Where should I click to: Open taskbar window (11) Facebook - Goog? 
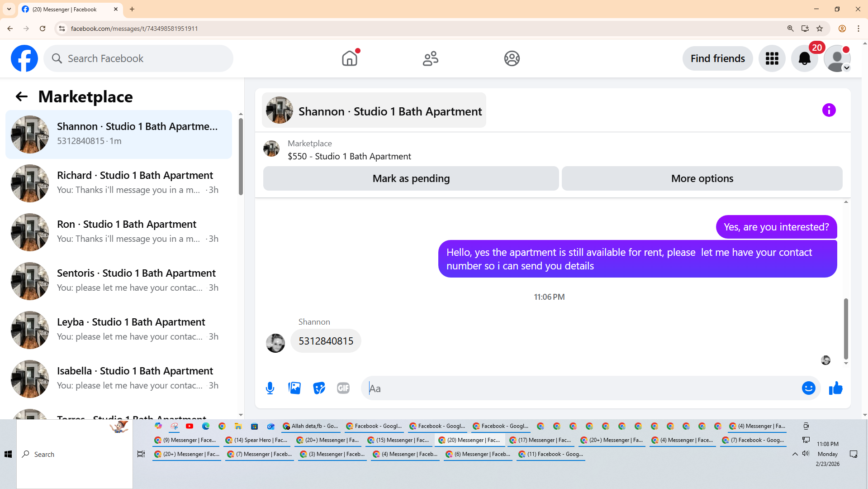pos(550,454)
